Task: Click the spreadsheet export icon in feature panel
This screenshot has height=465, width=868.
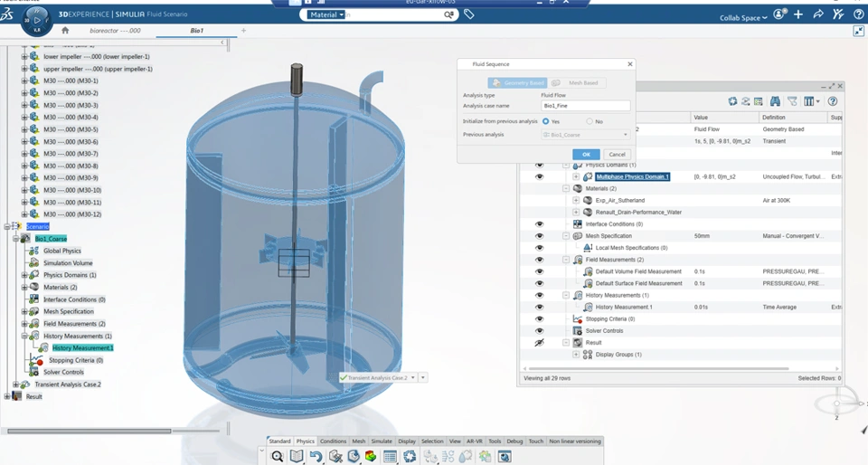Action: 759,101
